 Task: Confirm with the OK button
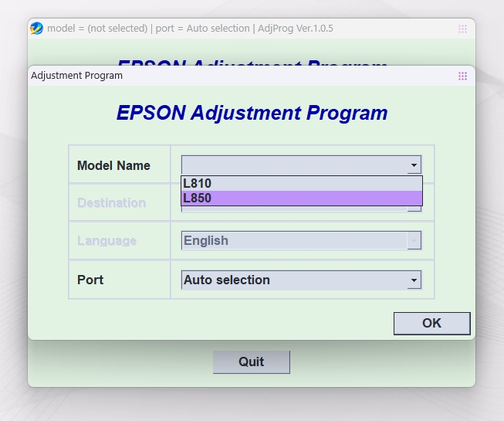point(431,323)
